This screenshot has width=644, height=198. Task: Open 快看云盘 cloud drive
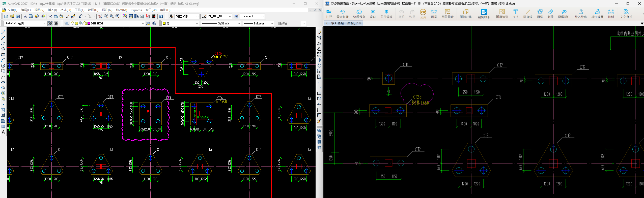point(359,14)
